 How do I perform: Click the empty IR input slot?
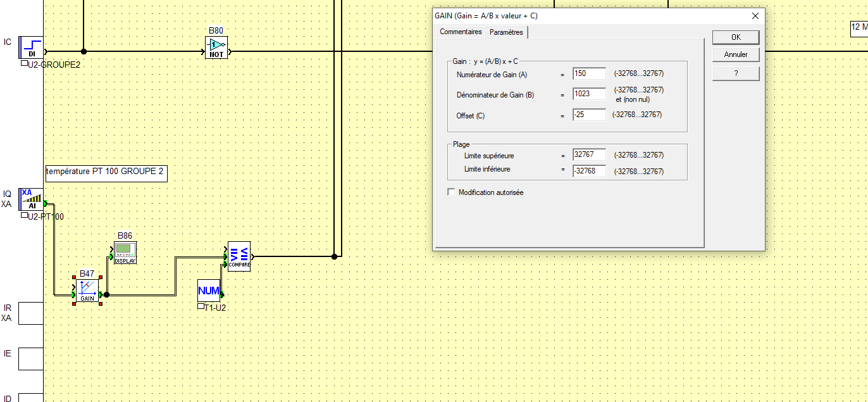coord(31,313)
